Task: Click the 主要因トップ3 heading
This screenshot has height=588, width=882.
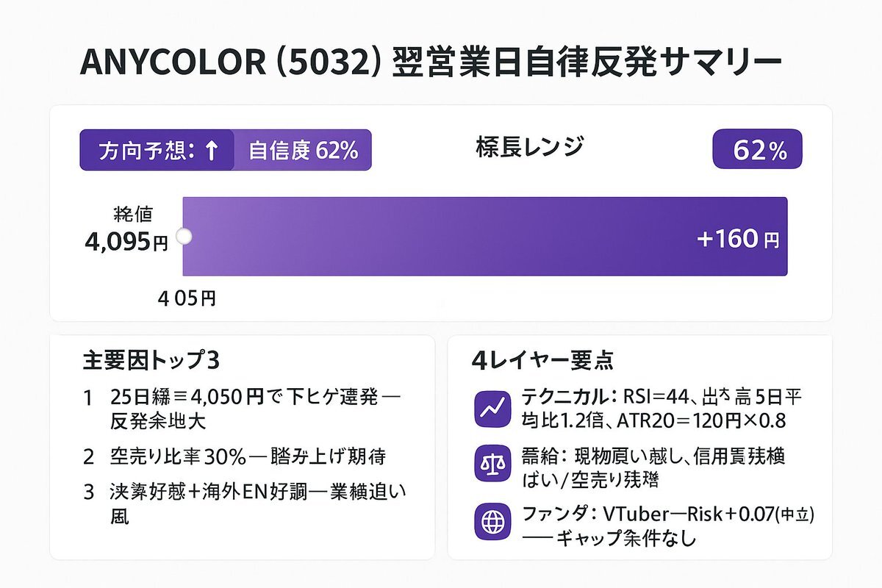Action: [151, 360]
